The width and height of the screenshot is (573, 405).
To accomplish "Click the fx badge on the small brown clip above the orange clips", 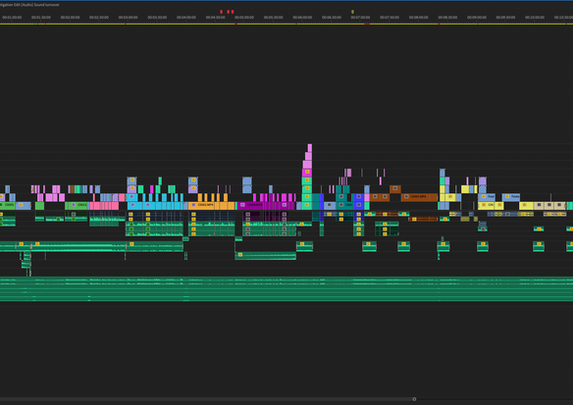I will click(395, 188).
